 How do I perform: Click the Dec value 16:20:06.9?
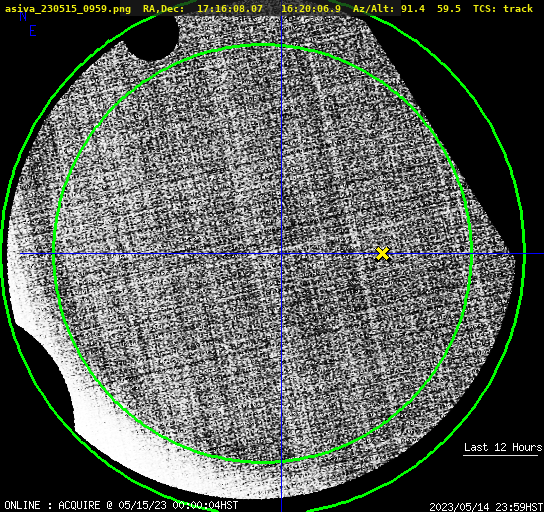(311, 8)
